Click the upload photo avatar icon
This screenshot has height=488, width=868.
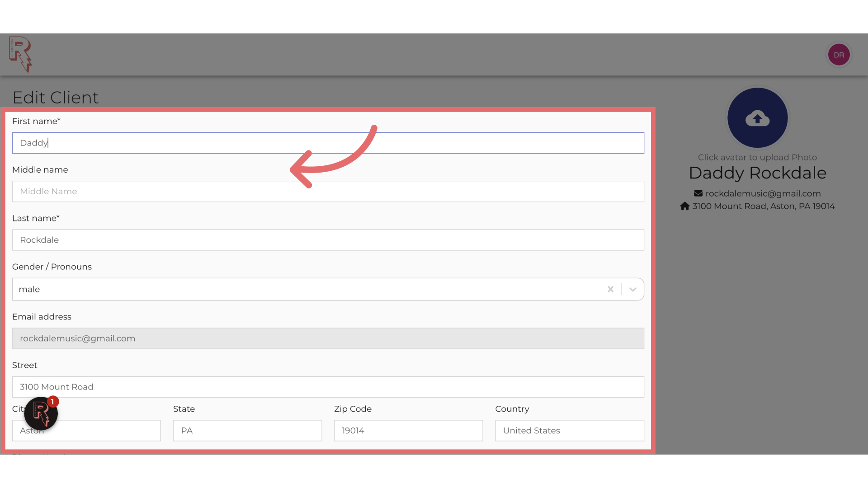757,117
